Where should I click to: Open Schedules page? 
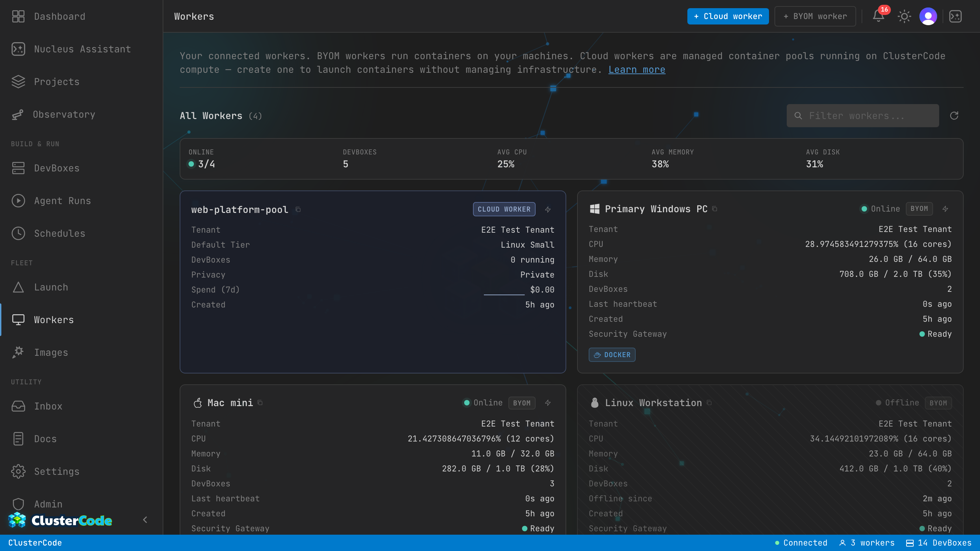point(81,233)
